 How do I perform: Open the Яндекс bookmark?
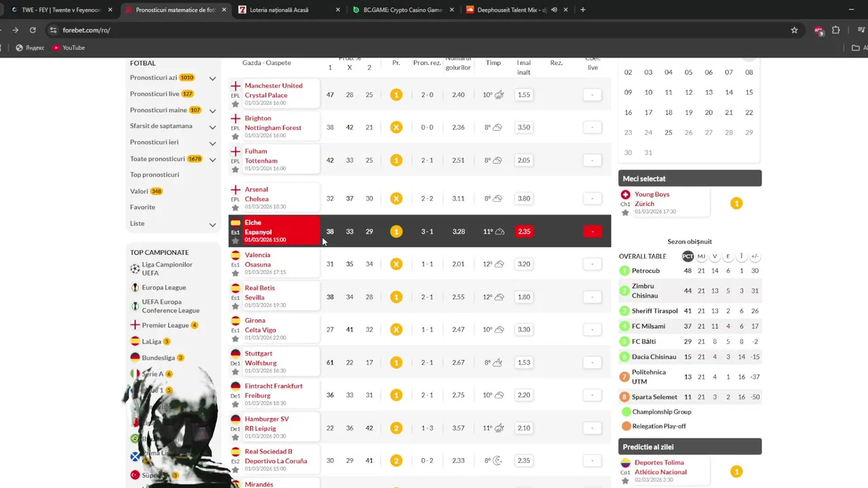click(30, 47)
